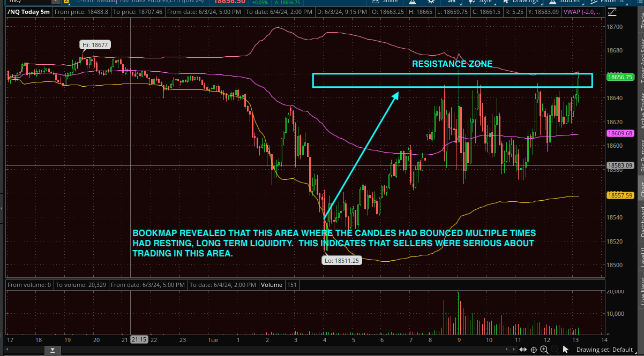
Task: Click the gray 18583.09 price bubble
Action: [x=620, y=166]
